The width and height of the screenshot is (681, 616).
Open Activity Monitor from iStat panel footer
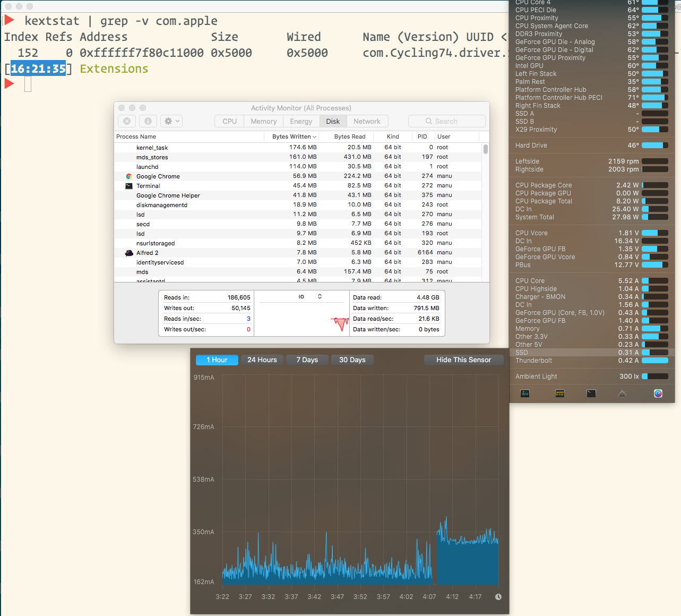tap(525, 393)
